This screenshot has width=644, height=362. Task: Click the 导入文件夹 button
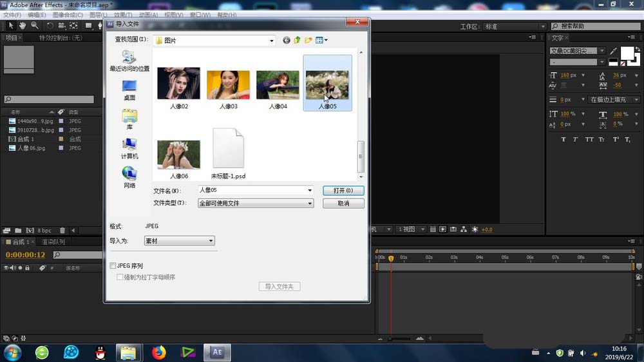[x=279, y=287]
